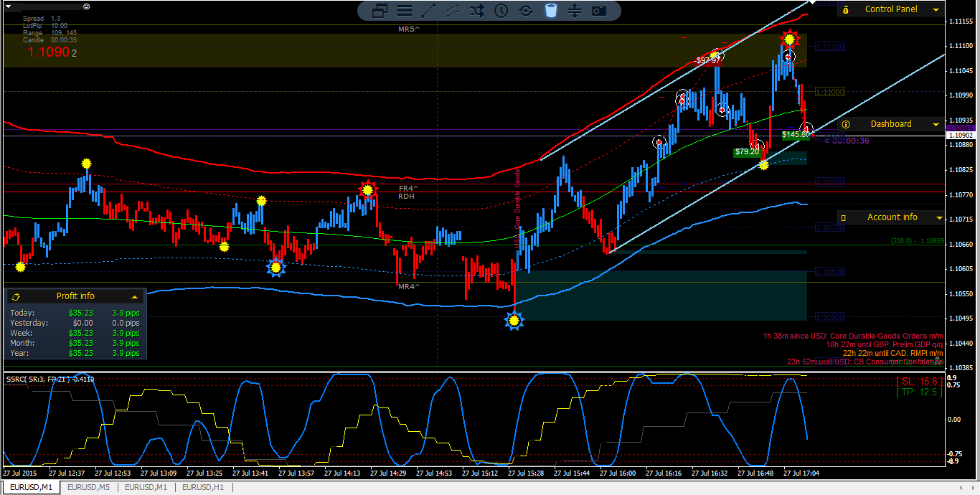980x495 pixels.
Task: Click the FR4^ level label
Action: click(x=408, y=189)
